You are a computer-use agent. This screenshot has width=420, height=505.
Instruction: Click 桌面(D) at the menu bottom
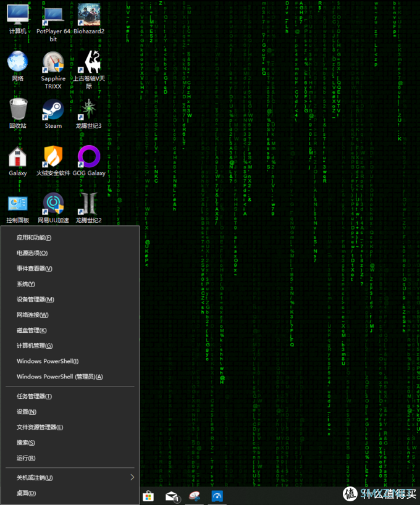[70, 493]
